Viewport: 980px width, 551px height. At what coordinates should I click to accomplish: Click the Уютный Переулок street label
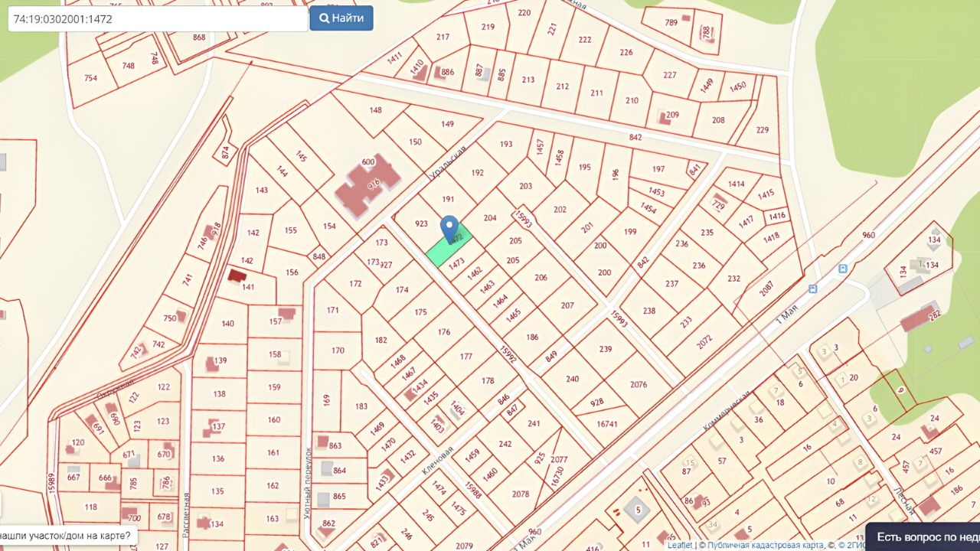tap(308, 485)
